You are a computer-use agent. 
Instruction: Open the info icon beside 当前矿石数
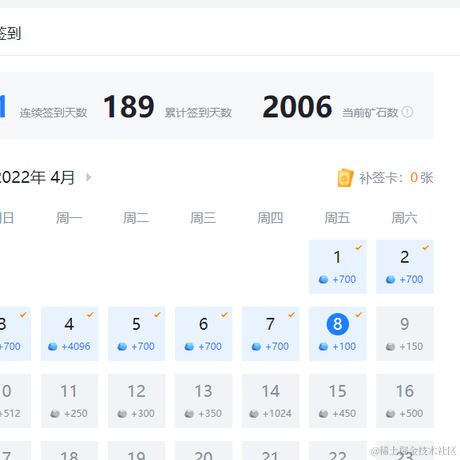407,112
